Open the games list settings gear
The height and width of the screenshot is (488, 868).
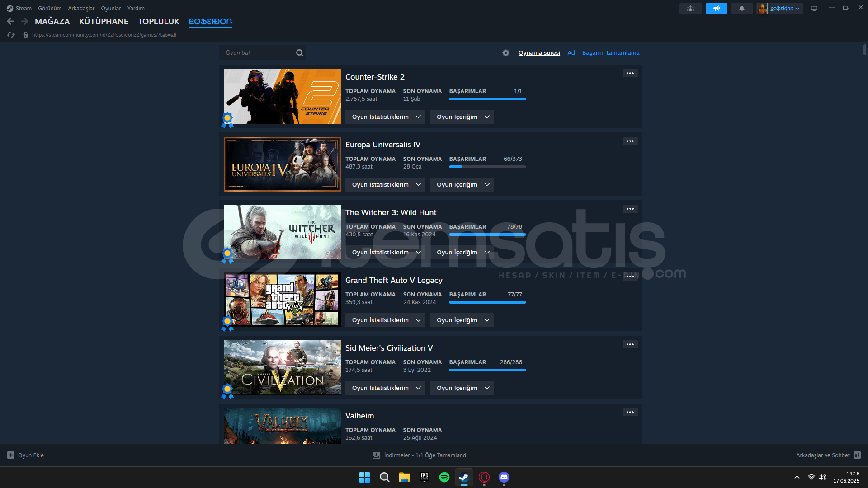tap(506, 53)
